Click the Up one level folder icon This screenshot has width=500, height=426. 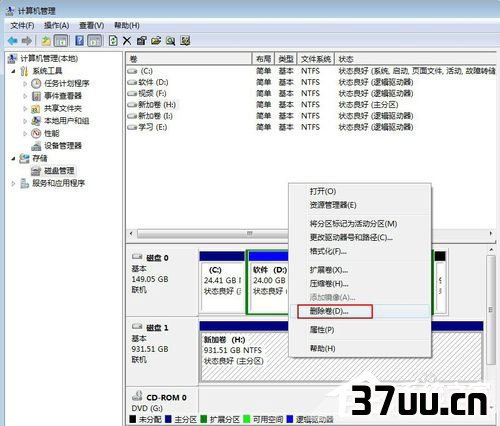[46, 41]
